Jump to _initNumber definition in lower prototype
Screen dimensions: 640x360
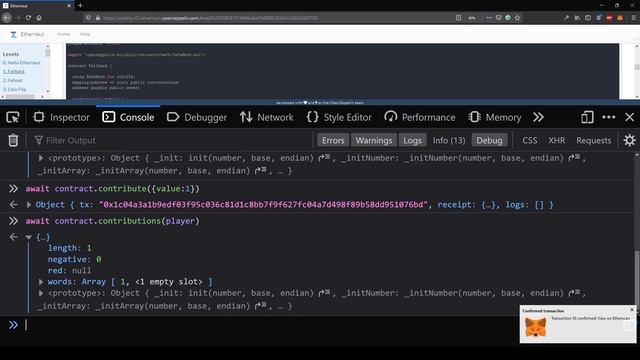pos(575,293)
